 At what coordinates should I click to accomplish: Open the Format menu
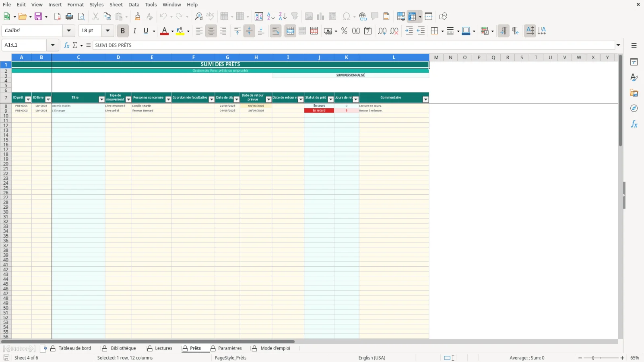point(75,4)
